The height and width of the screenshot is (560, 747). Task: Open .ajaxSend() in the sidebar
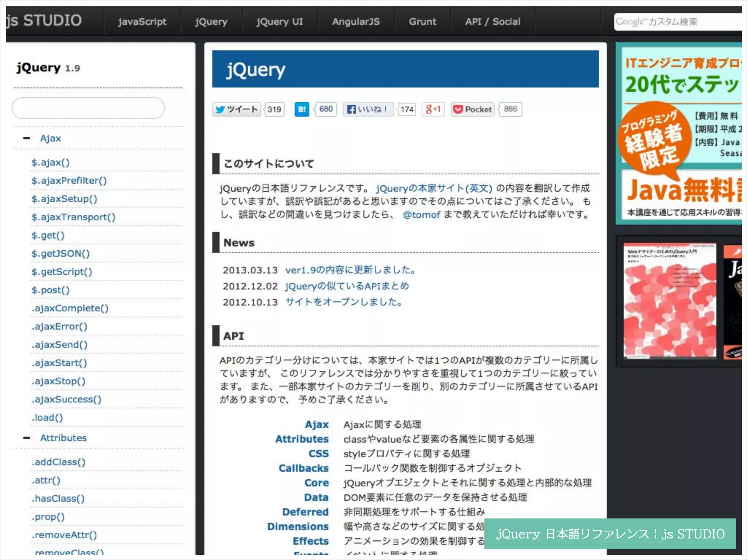click(59, 345)
